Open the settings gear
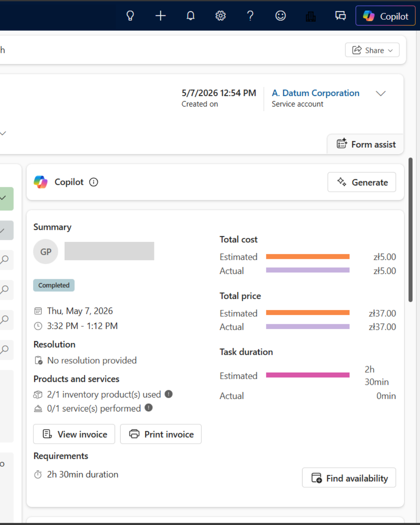 coord(220,16)
